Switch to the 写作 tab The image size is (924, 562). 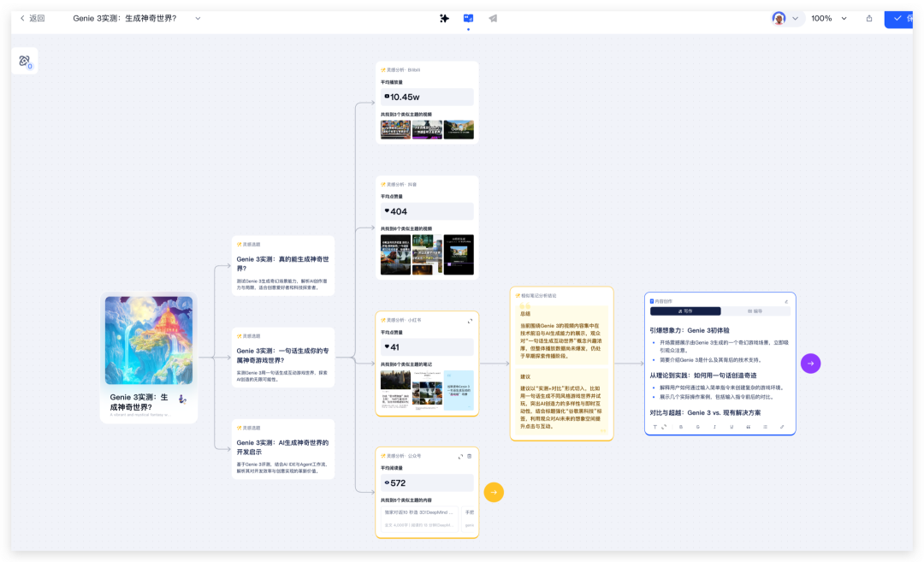tap(685, 311)
